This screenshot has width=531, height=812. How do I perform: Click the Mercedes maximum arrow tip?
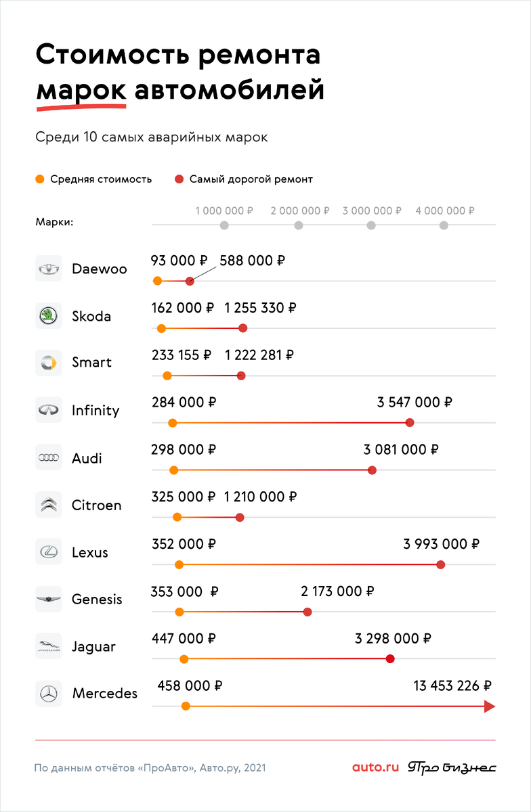490,706
